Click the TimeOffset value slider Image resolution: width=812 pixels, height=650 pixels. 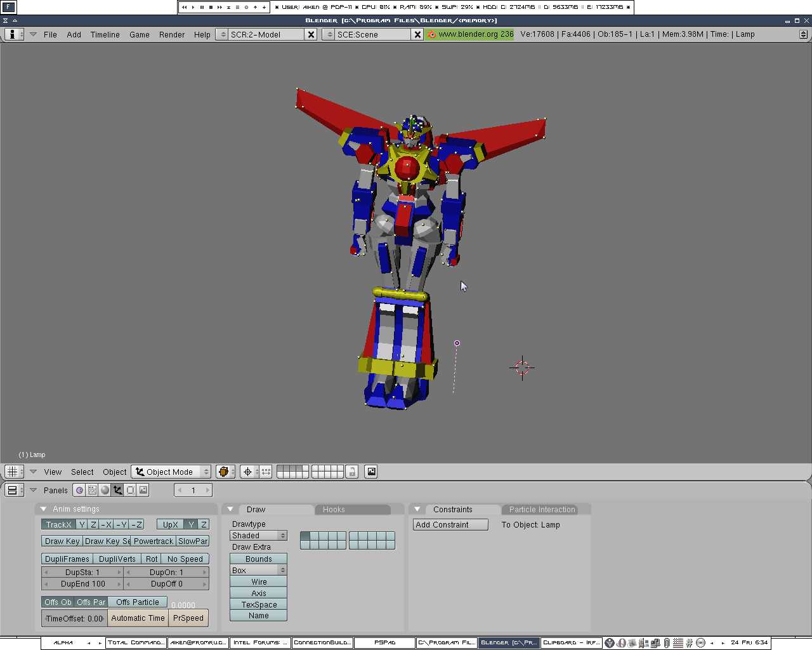(74, 618)
